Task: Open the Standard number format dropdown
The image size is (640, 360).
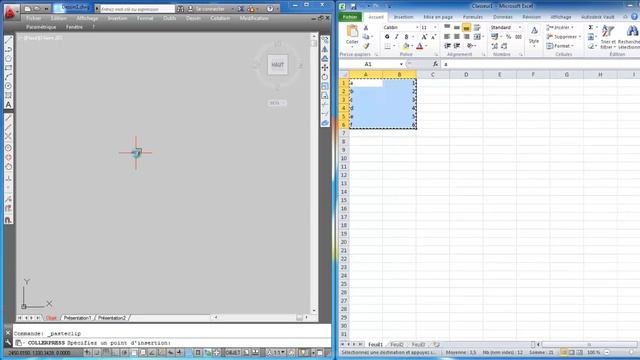Action: pos(520,27)
